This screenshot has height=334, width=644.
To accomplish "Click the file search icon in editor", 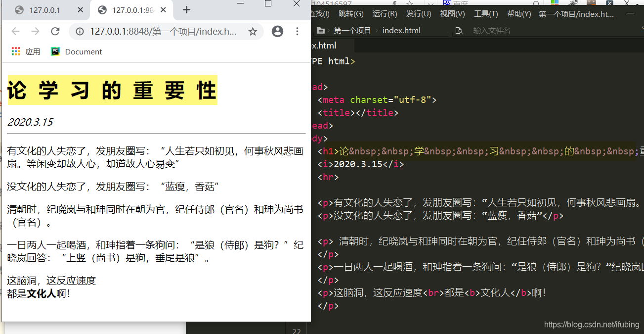I will (459, 31).
